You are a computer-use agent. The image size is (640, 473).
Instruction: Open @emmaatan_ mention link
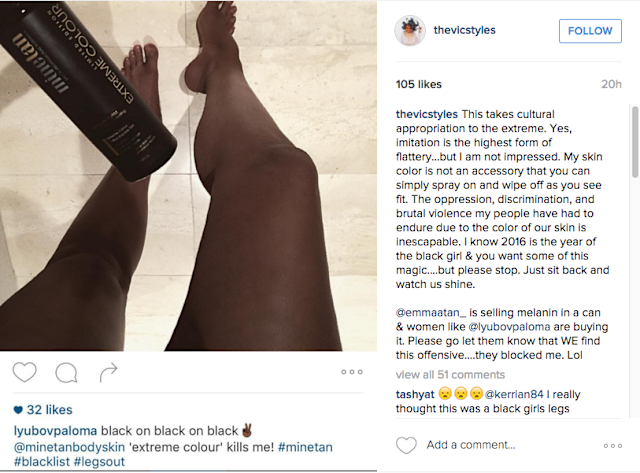431,313
